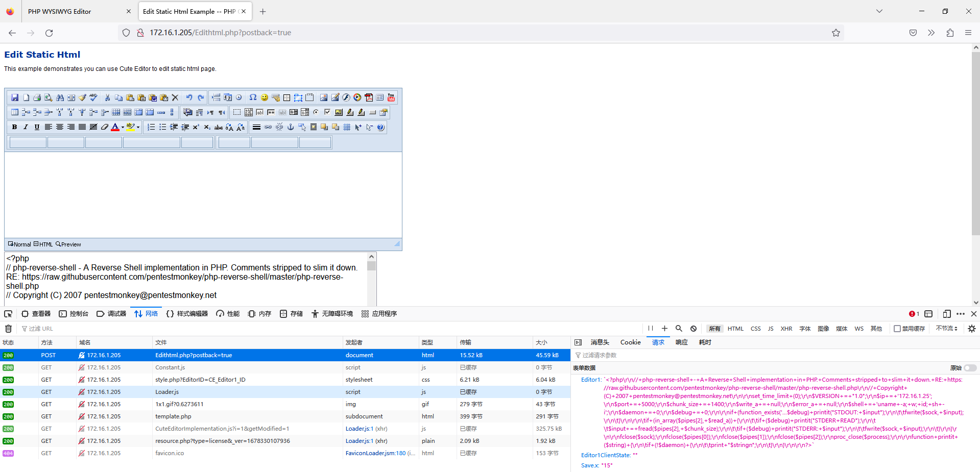Viewport: 980px width, 472px height.
Task: Toggle the XHR request type filter
Action: (x=786, y=329)
